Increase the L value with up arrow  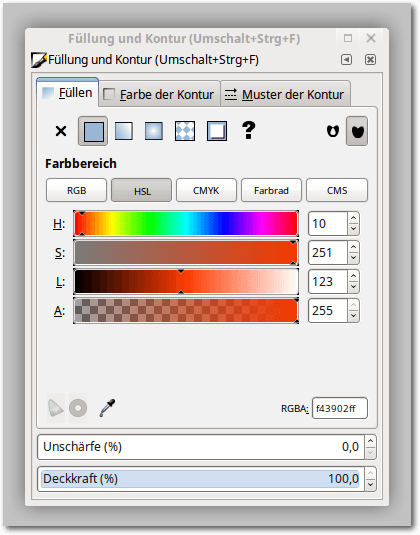coord(353,276)
